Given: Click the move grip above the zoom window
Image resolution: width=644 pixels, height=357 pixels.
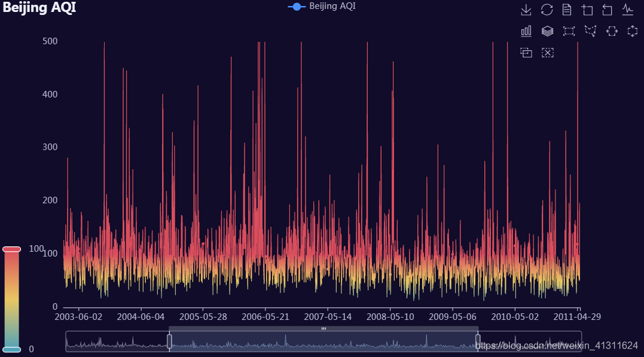Looking at the screenshot, I should (x=323, y=329).
